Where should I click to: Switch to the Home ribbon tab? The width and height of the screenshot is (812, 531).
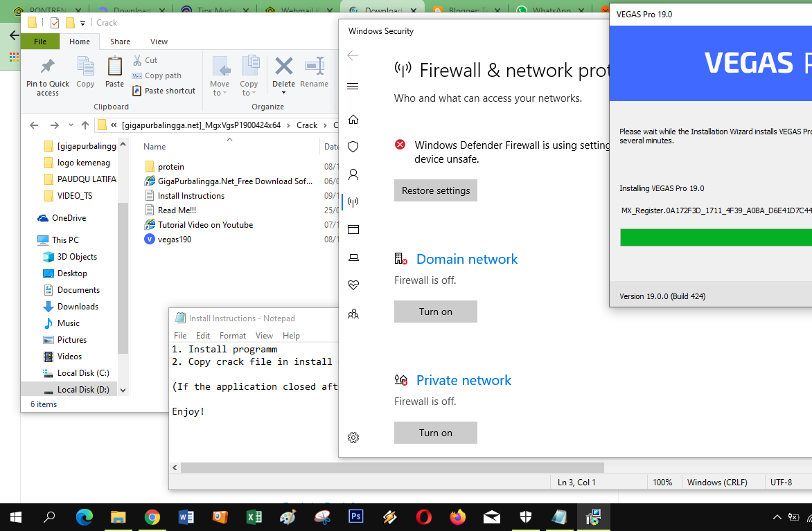[80, 42]
